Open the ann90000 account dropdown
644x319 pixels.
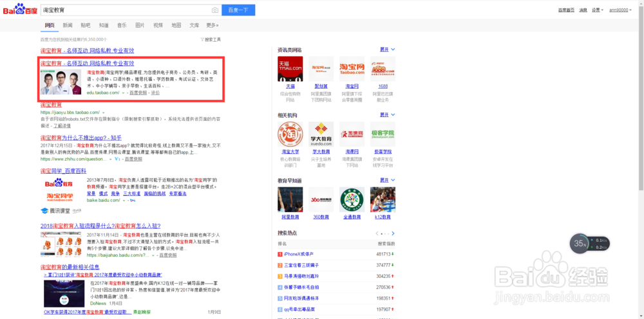620,10
